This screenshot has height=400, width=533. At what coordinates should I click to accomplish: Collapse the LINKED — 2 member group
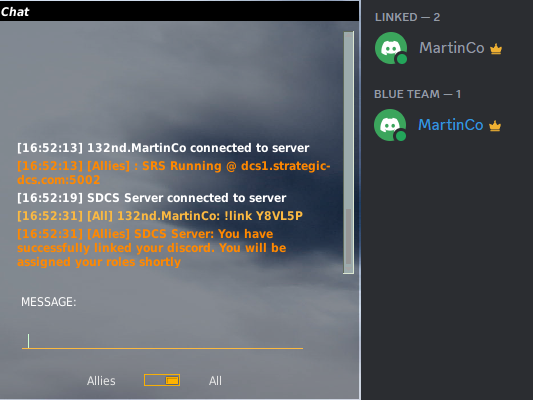[x=407, y=17]
